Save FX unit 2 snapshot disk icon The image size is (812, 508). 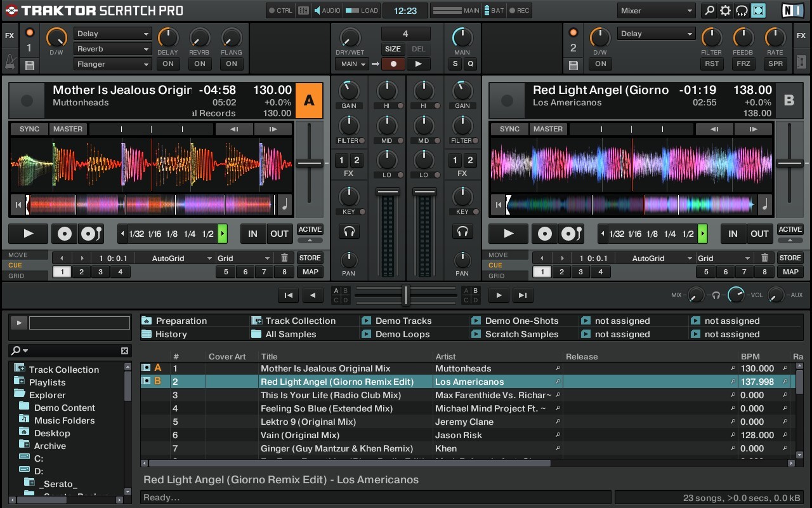pyautogui.click(x=573, y=65)
